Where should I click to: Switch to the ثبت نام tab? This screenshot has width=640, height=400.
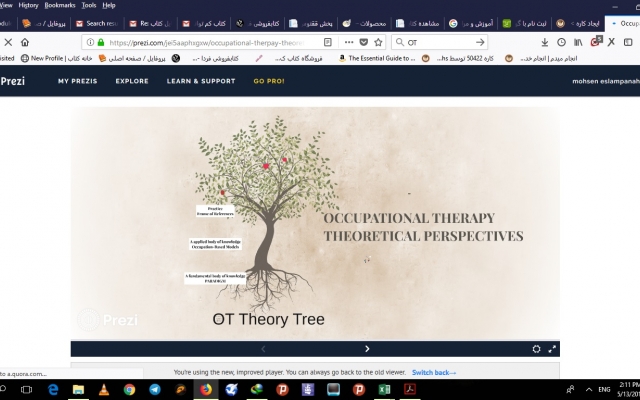pos(524,23)
